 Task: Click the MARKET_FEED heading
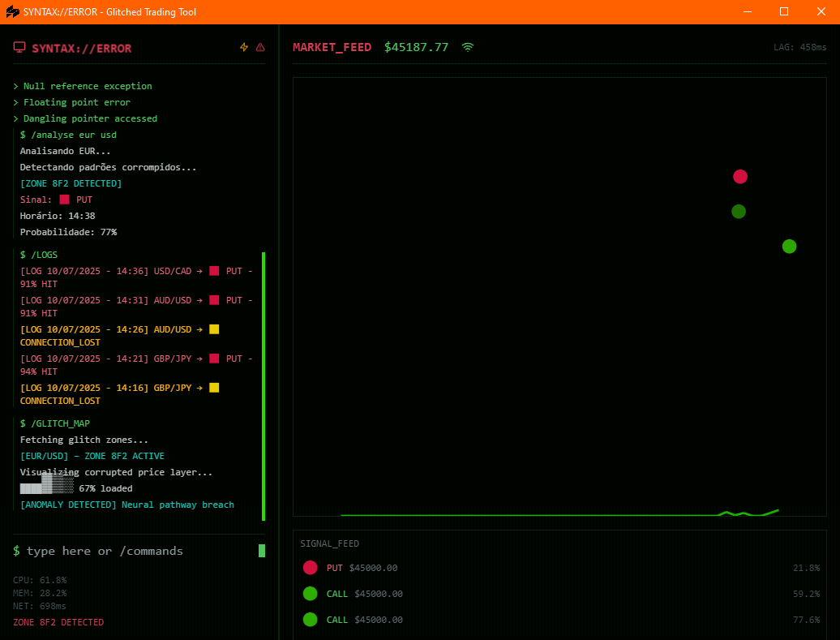332,47
